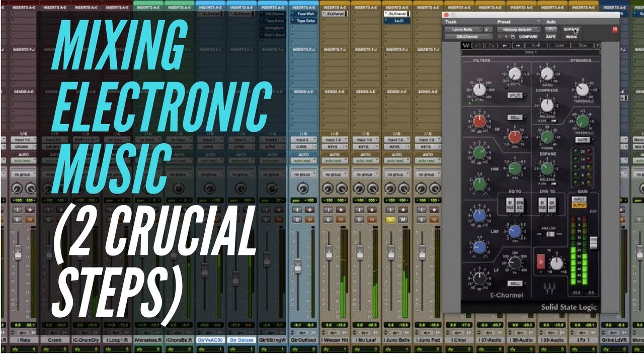
Task: Click the Waves logo icon in plugin toolbar
Action: (465, 45)
